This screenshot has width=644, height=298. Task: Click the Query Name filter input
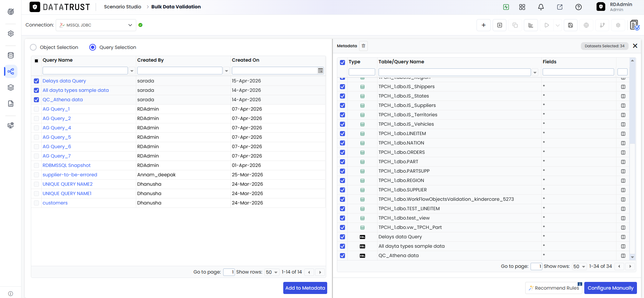[85, 71]
